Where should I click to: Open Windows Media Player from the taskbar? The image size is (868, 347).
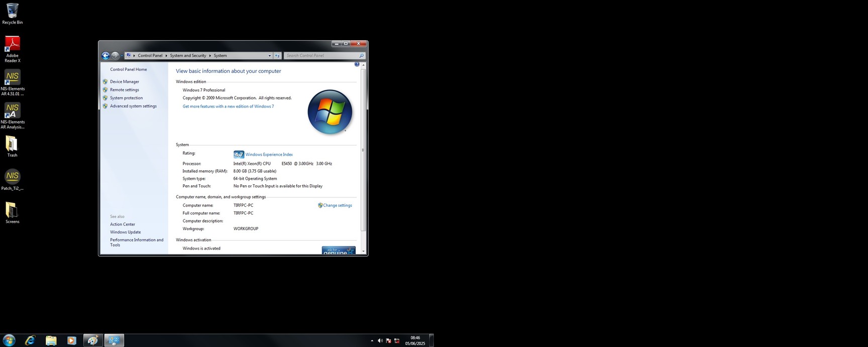[x=71, y=340]
